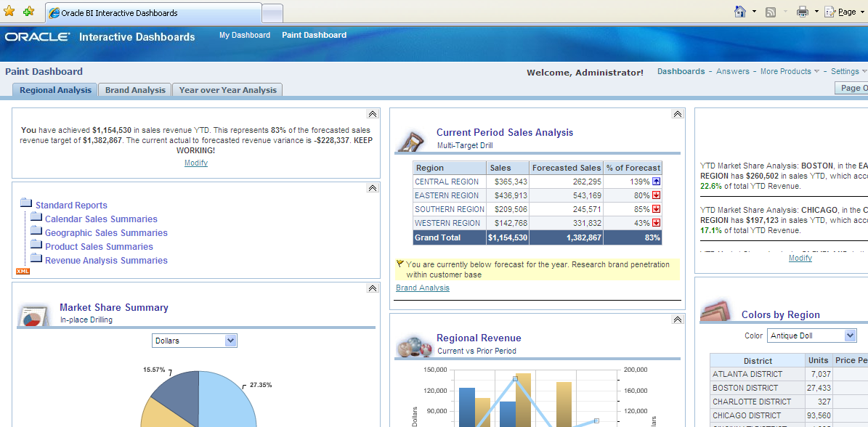Click the 27.35% light blue pie slice

pyautogui.click(x=227, y=399)
